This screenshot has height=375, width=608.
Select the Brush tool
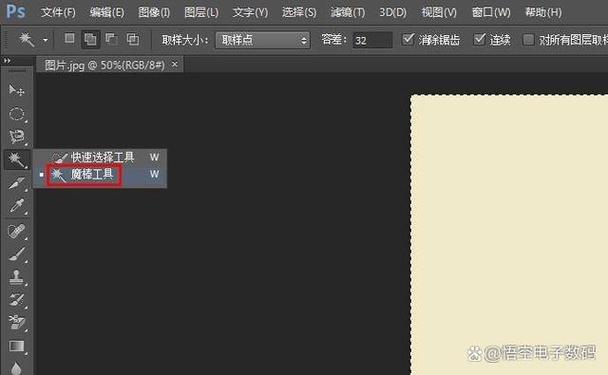16,254
